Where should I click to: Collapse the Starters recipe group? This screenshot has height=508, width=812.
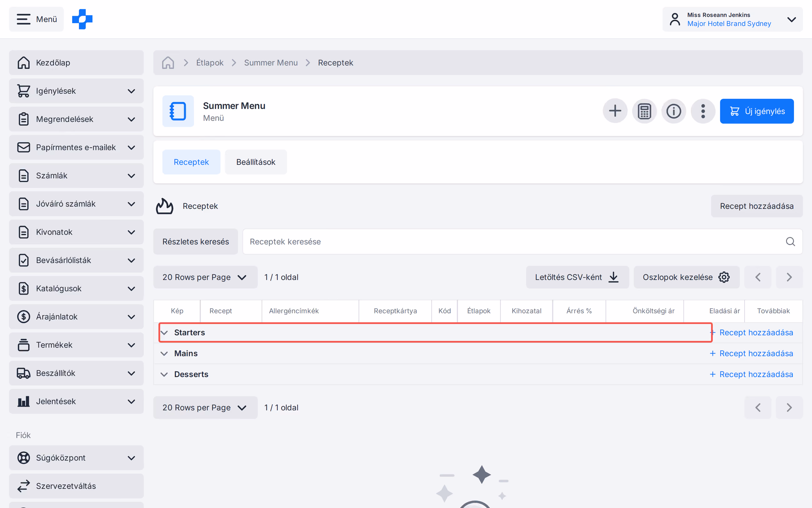[x=164, y=333]
